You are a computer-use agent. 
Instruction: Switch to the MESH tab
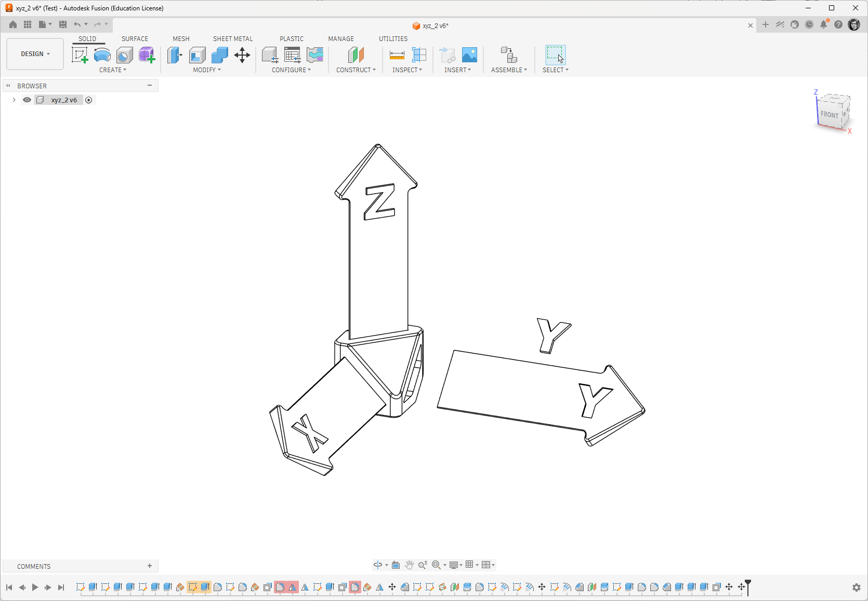181,39
